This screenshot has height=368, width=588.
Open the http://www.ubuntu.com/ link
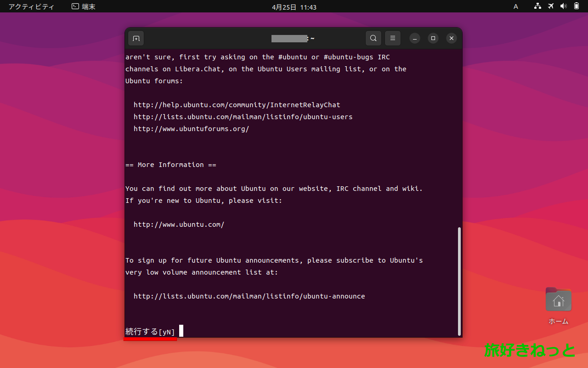(x=178, y=224)
